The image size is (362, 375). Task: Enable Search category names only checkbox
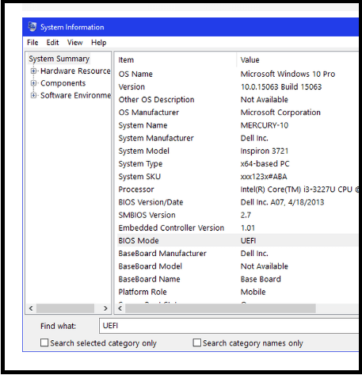197,343
